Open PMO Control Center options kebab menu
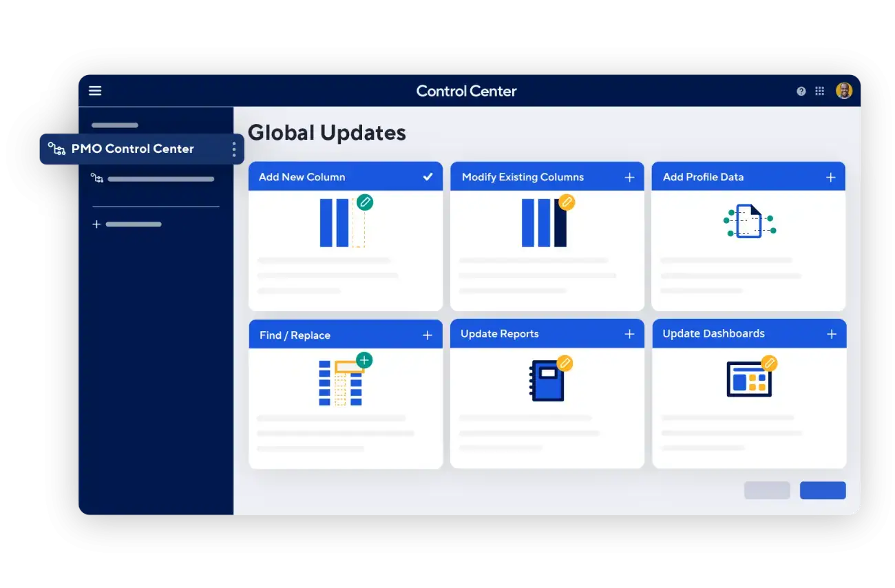This screenshot has height=588, width=895. tap(234, 149)
